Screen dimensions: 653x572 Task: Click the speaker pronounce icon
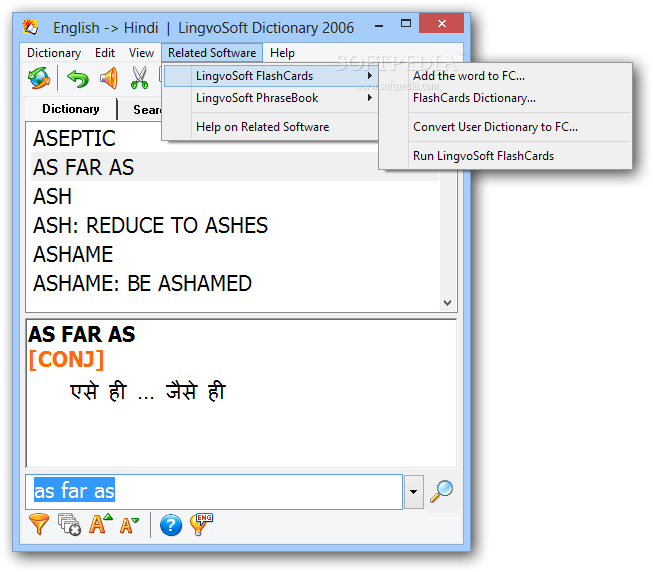point(109,78)
